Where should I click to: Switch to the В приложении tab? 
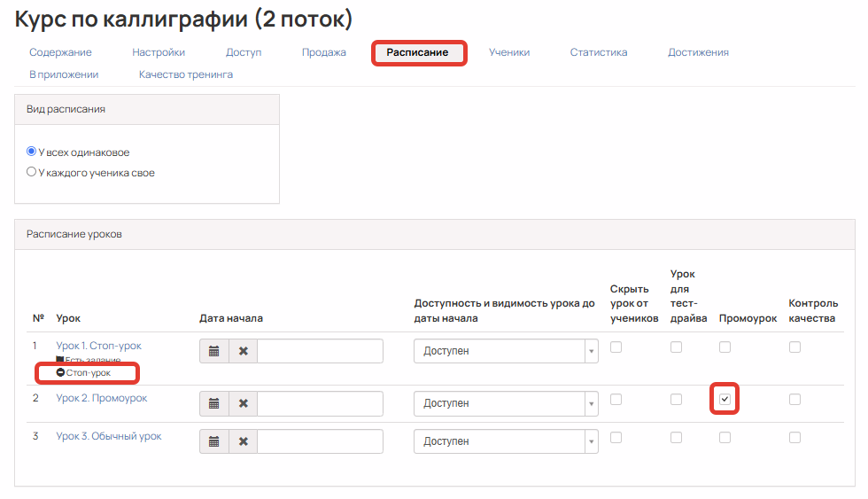pyautogui.click(x=64, y=74)
